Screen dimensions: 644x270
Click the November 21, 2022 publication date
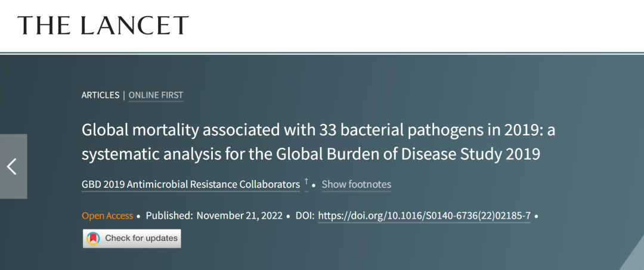pyautogui.click(x=239, y=216)
